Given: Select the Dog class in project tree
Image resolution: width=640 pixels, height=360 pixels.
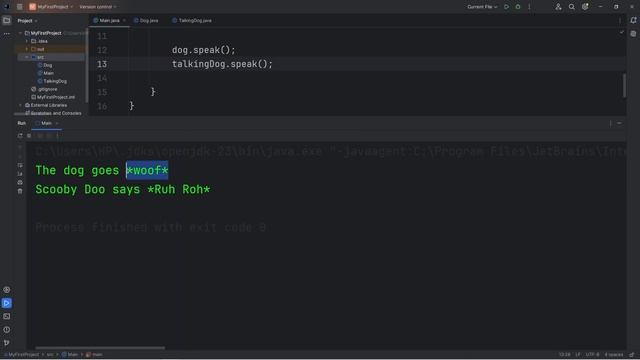Looking at the screenshot, I should click(45, 65).
